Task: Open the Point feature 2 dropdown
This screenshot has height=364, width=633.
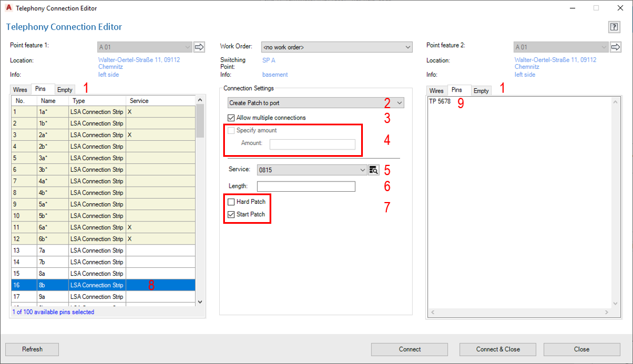Action: tap(561, 47)
